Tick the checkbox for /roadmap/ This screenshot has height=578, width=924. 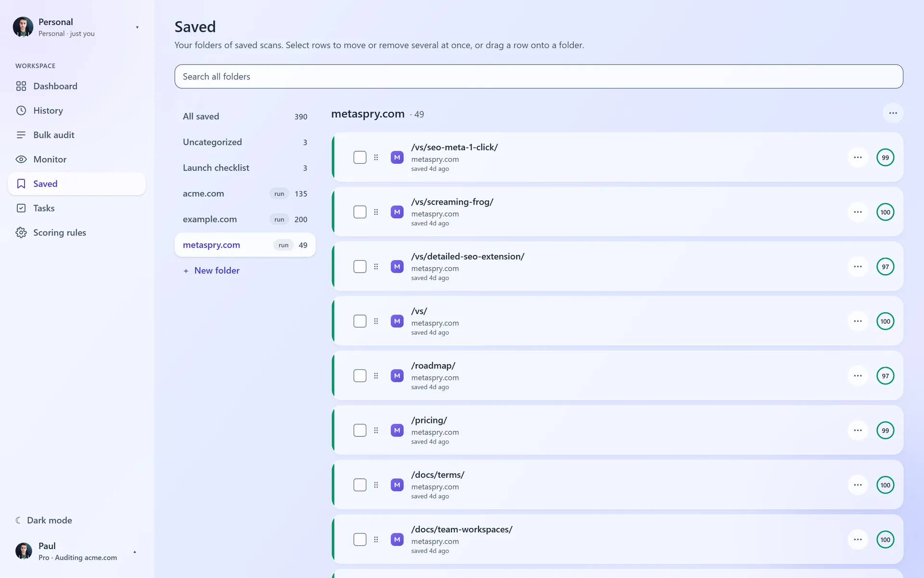(360, 376)
